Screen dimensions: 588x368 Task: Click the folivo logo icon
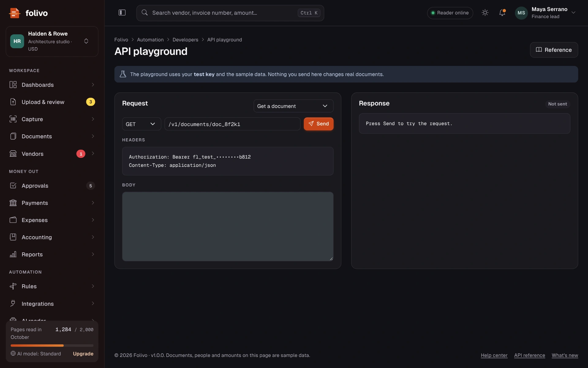point(14,13)
